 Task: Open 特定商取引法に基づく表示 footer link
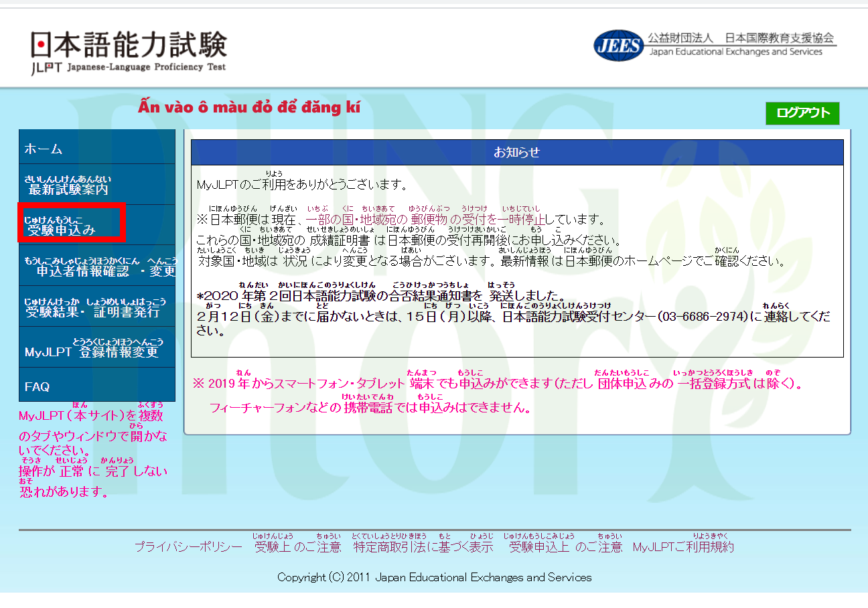click(x=423, y=547)
